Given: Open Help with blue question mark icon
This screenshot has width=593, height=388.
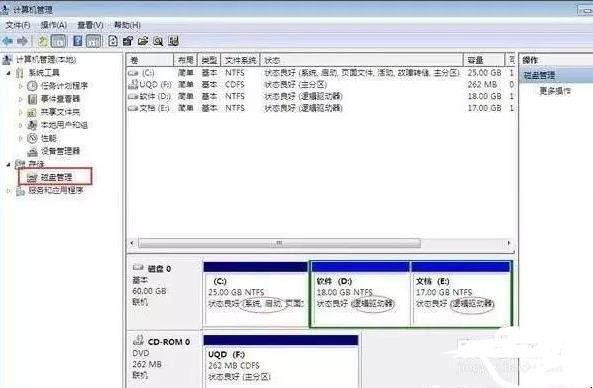Looking at the screenshot, I should 78,41.
